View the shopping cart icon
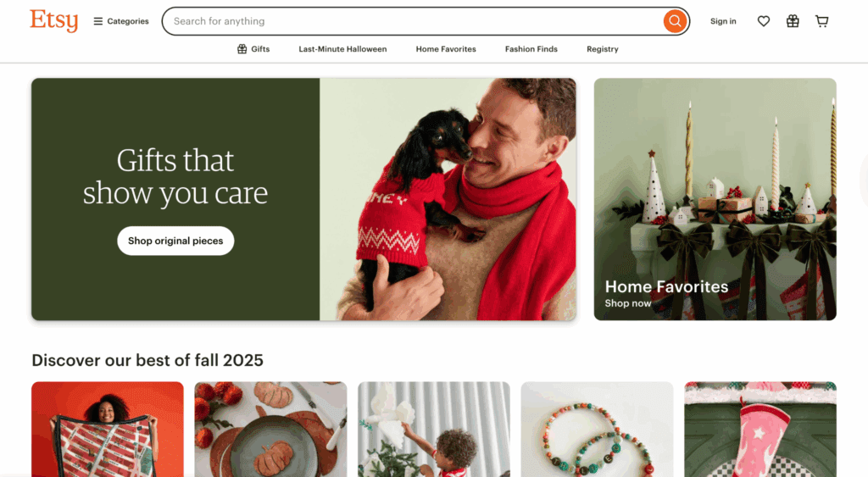 pos(822,21)
